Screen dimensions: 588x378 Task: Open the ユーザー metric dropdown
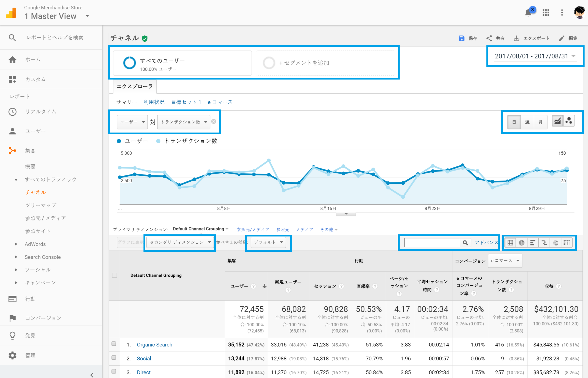click(x=132, y=122)
